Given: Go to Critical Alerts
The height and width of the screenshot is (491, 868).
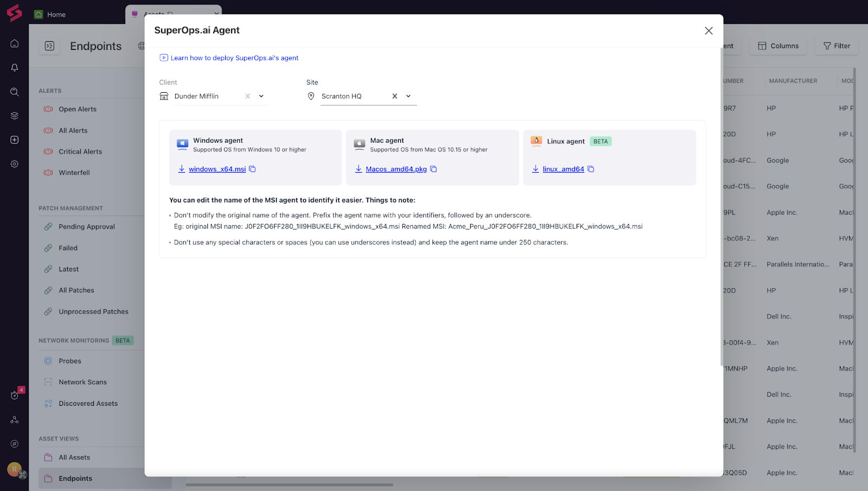Looking at the screenshot, I should pyautogui.click(x=80, y=152).
